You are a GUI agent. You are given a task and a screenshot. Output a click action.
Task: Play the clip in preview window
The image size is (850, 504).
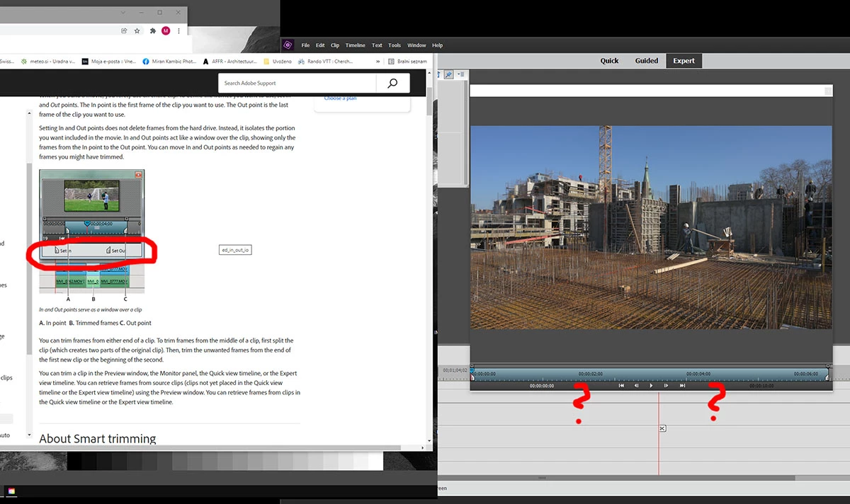(652, 386)
